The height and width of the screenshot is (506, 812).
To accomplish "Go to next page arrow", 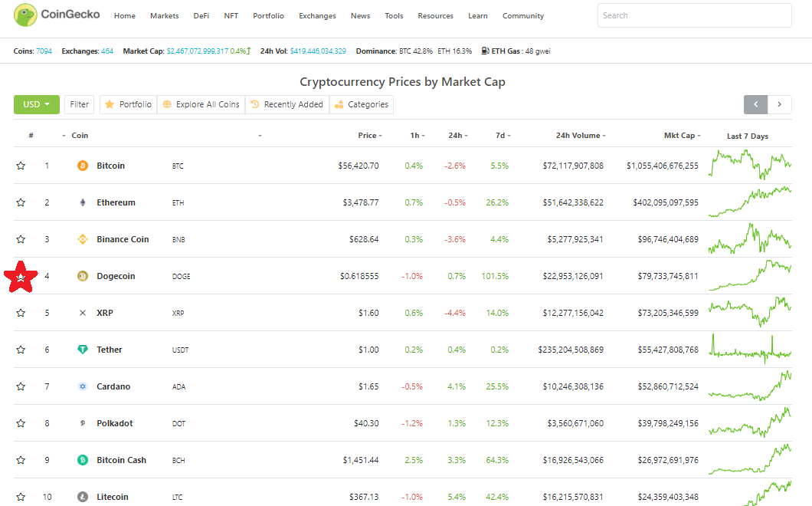I will point(780,104).
